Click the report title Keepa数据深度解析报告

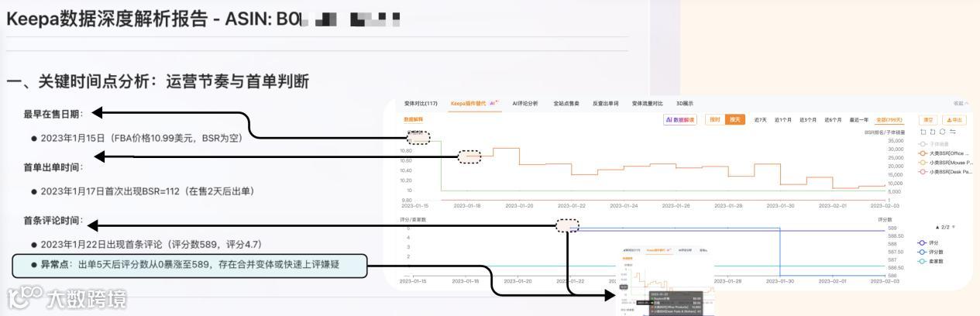[107, 19]
